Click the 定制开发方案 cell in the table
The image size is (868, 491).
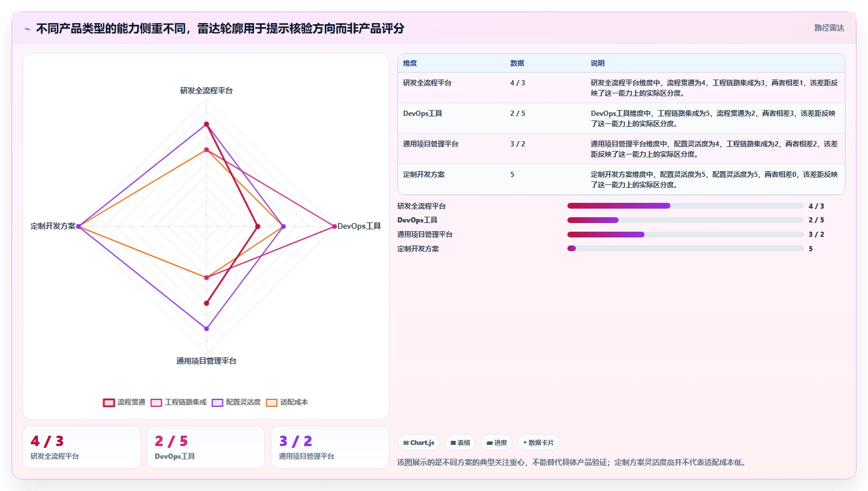click(424, 175)
